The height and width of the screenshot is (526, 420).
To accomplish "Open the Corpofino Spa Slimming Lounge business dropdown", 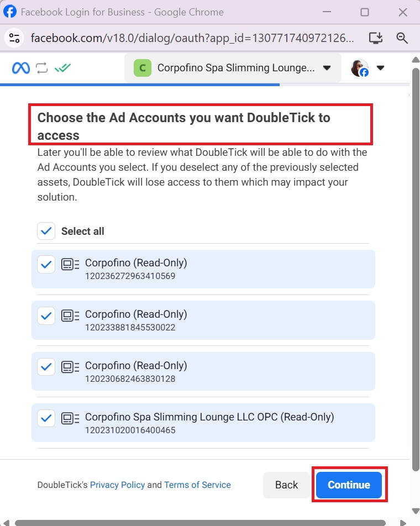I will point(327,68).
